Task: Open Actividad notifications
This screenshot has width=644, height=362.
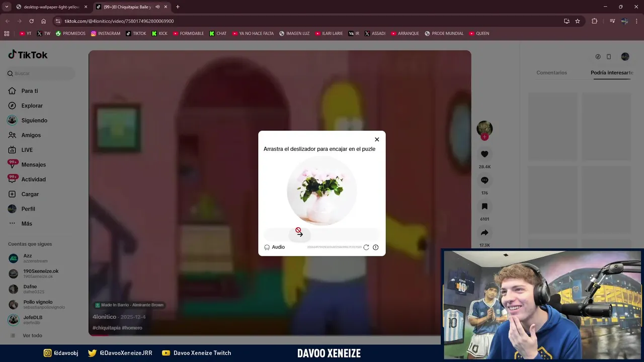Action: pos(33,179)
